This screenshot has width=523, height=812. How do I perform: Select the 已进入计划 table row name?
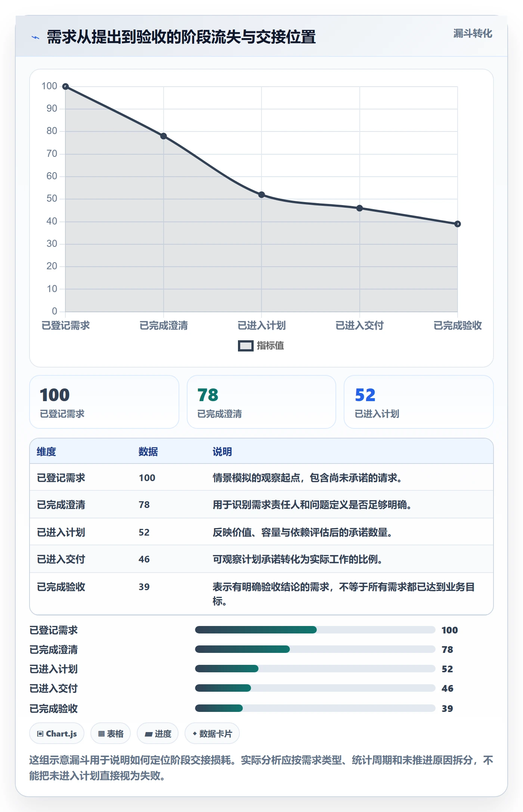61,532
